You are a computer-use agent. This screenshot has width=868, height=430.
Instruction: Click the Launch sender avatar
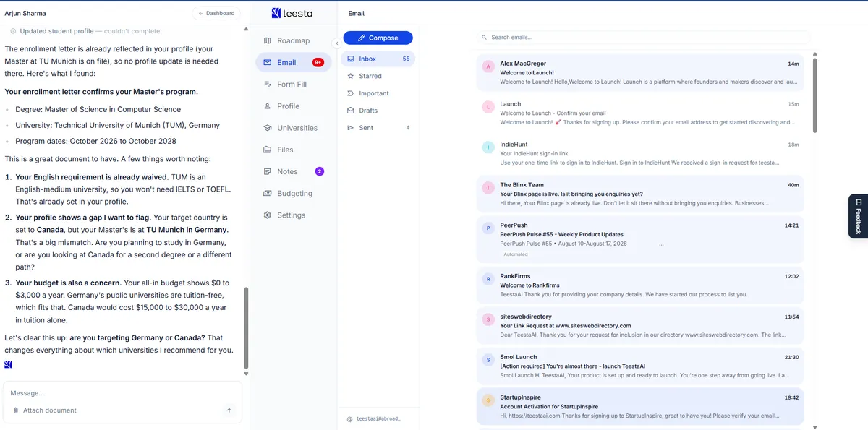488,107
